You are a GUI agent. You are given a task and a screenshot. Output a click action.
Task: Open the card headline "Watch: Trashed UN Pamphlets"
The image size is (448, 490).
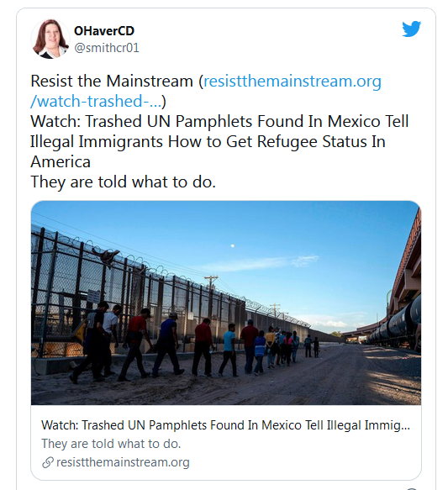click(225, 425)
